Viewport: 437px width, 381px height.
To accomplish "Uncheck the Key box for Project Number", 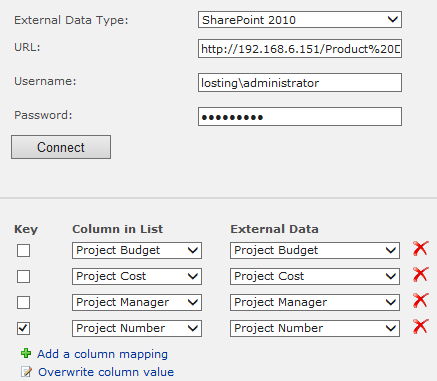I will click(23, 329).
